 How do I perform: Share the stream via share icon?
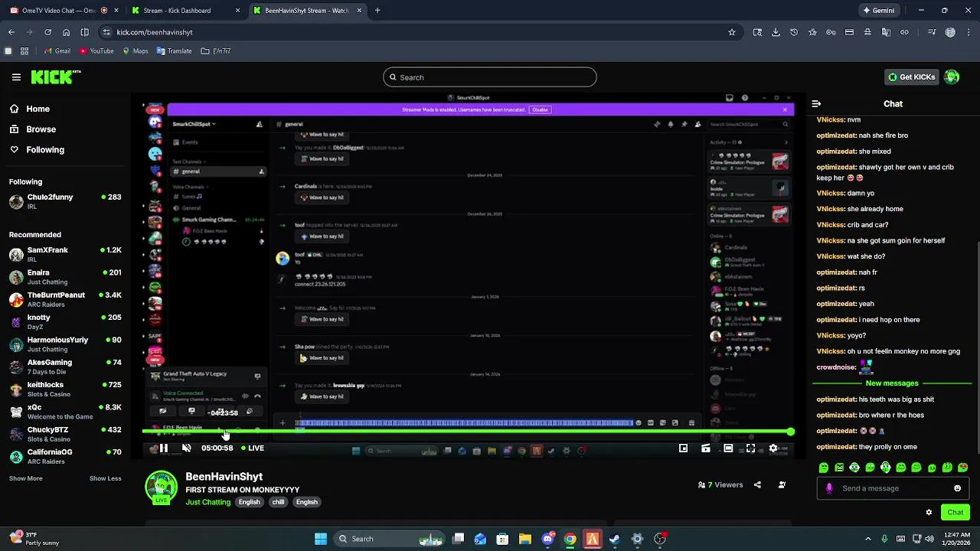coord(757,484)
